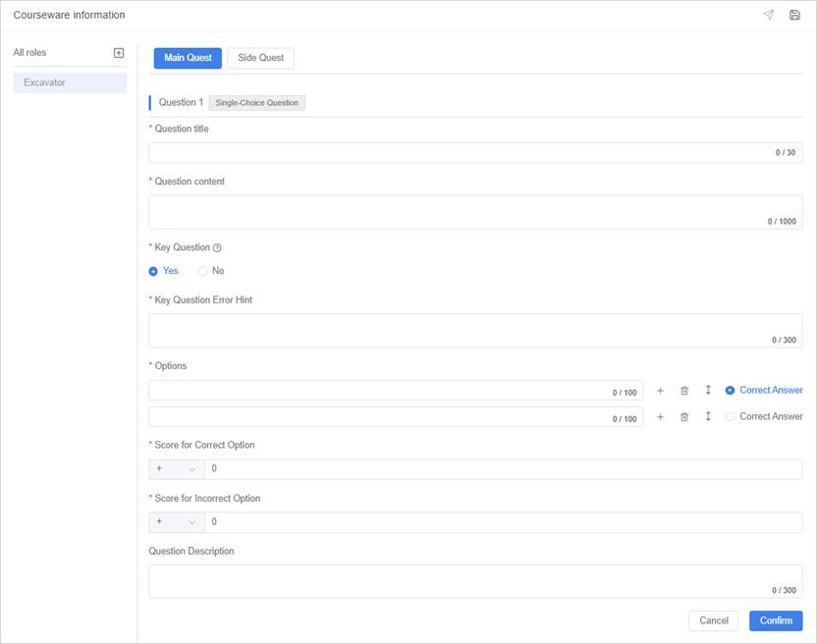Image resolution: width=817 pixels, height=644 pixels.
Task: Select the Main Quest tab
Action: (188, 58)
